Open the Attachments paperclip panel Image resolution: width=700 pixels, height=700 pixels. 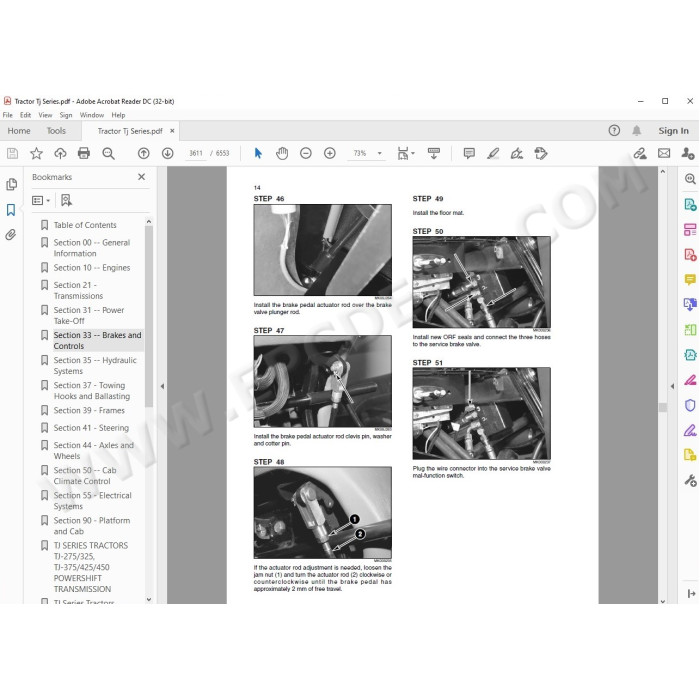pyautogui.click(x=11, y=235)
